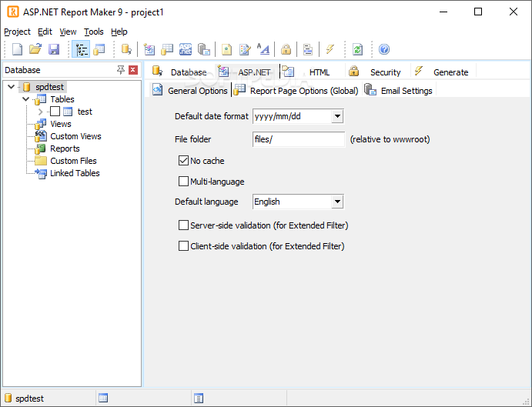This screenshot has height=407, width=532.
Task: Close the Database panel with the red X
Action: point(133,70)
